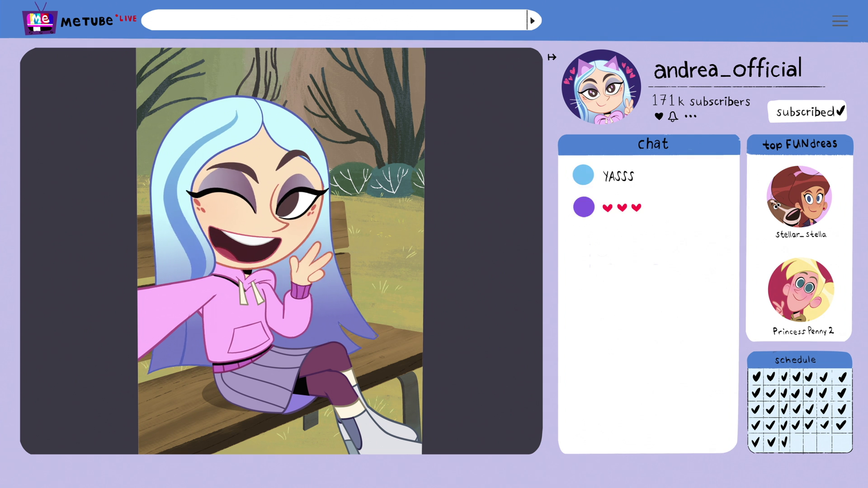Open the hamburger menu icon

click(x=840, y=21)
